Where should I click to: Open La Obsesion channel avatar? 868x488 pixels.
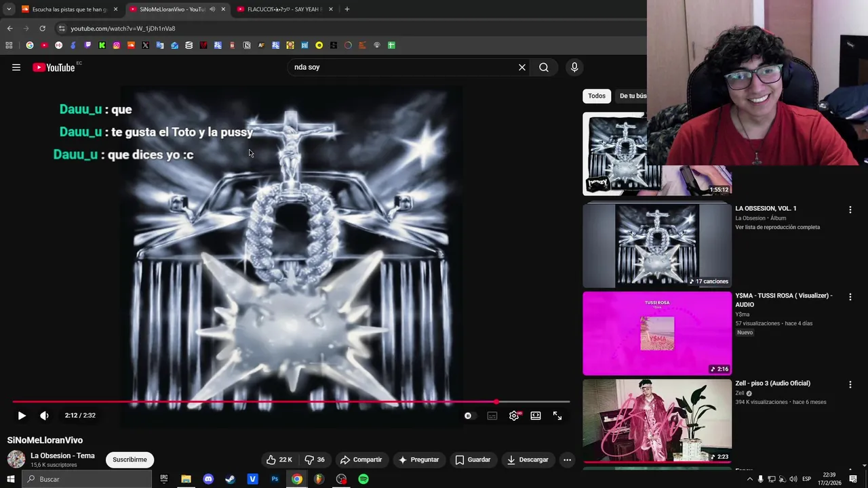16,460
